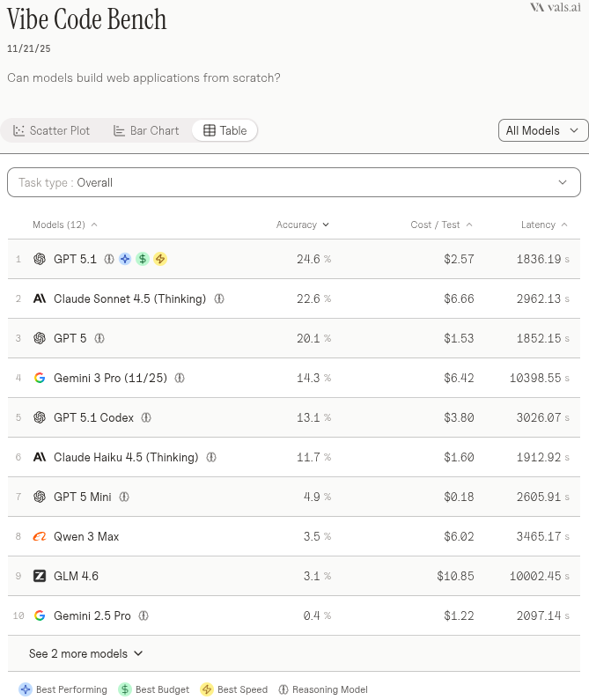Click Google logo beside Gemini 2.5 Pro
Image resolution: width=589 pixels, height=700 pixels.
click(x=40, y=615)
